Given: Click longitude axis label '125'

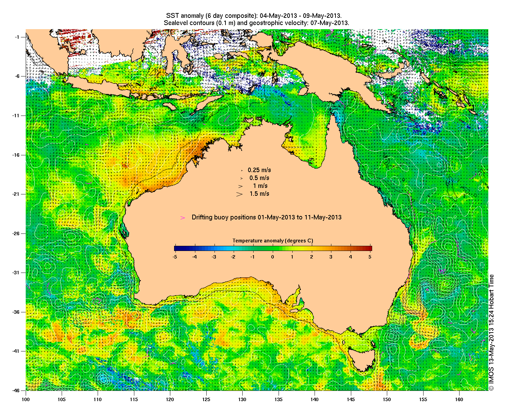Looking at the screenshot, I should point(206,399).
